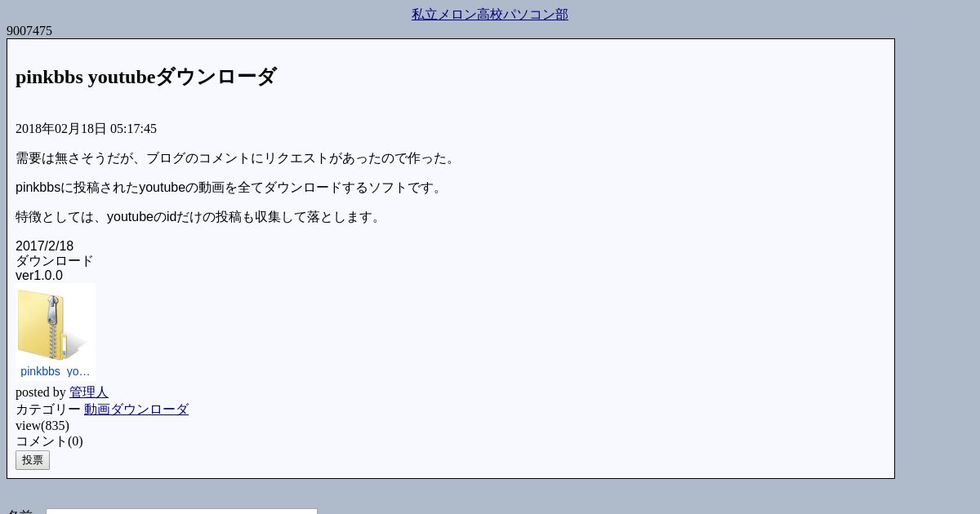Click the ダウンロード label above the version
Image resolution: width=980 pixels, height=514 pixels.
[x=55, y=261]
